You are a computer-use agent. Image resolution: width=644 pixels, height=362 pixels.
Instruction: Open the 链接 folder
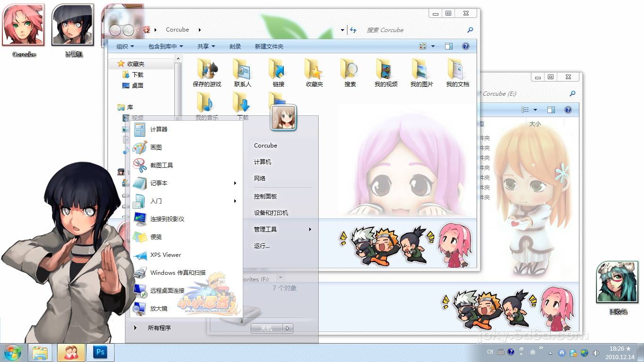pos(279,73)
